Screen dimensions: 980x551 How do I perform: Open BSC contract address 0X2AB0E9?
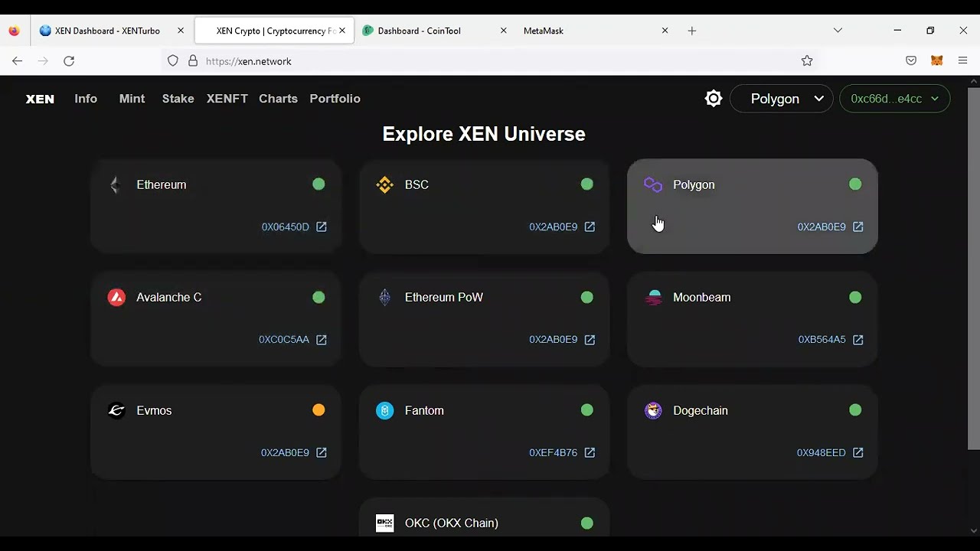553,227
